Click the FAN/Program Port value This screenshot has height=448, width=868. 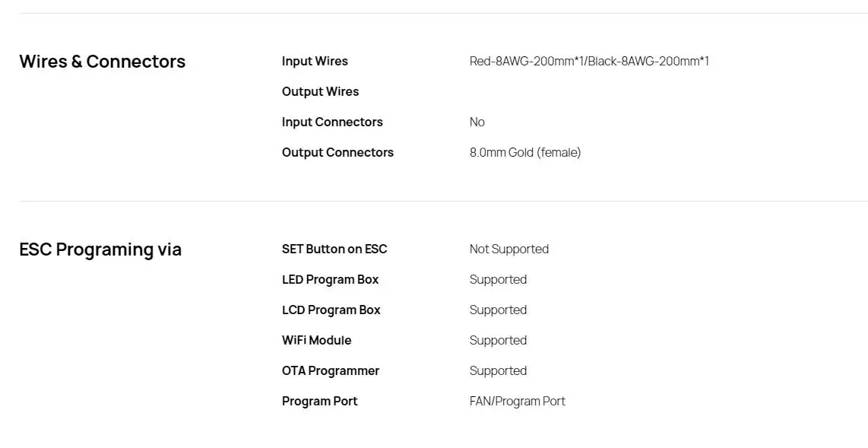pos(518,402)
